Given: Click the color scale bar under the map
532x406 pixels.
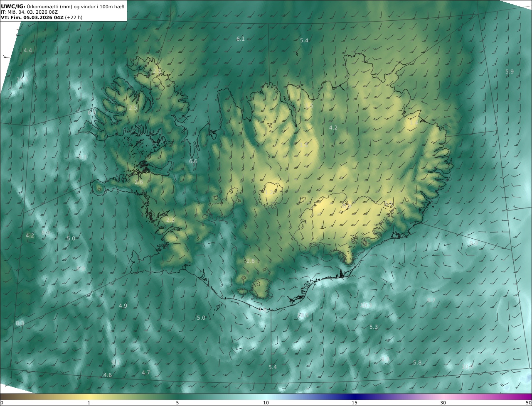Looking at the screenshot, I should pyautogui.click(x=266, y=397).
